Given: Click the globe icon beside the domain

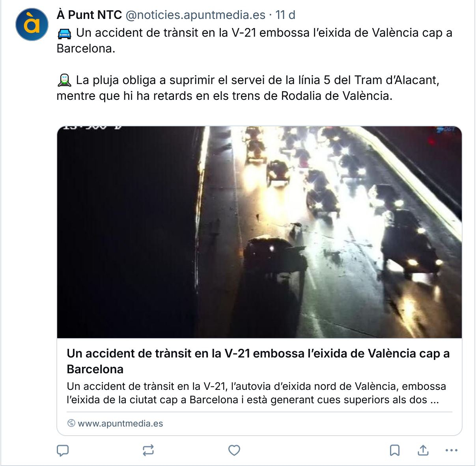Looking at the screenshot, I should pyautogui.click(x=71, y=423).
